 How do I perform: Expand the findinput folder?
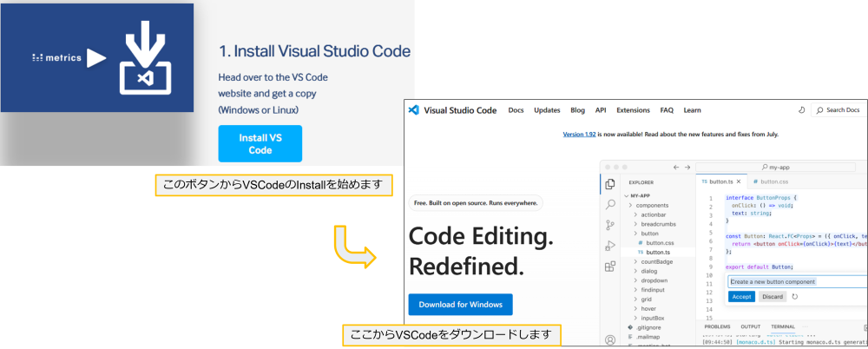(x=654, y=290)
